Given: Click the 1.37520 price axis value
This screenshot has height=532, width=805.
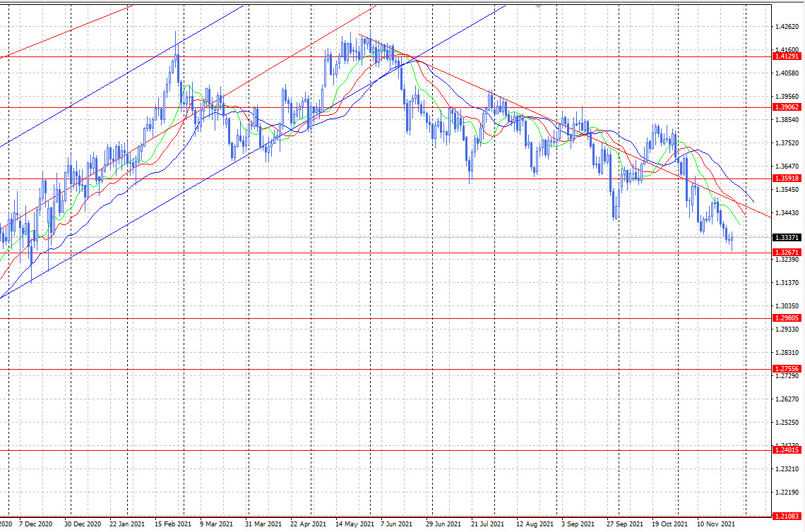Looking at the screenshot, I should point(787,143).
